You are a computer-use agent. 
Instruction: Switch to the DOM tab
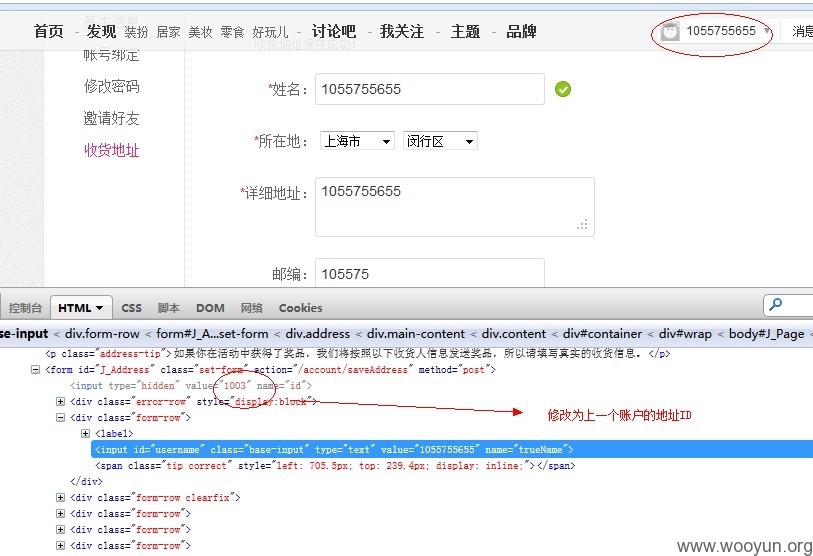tap(210, 308)
